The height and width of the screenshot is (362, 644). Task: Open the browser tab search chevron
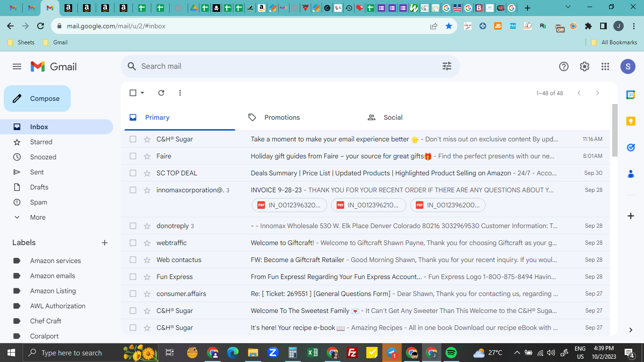568,8
